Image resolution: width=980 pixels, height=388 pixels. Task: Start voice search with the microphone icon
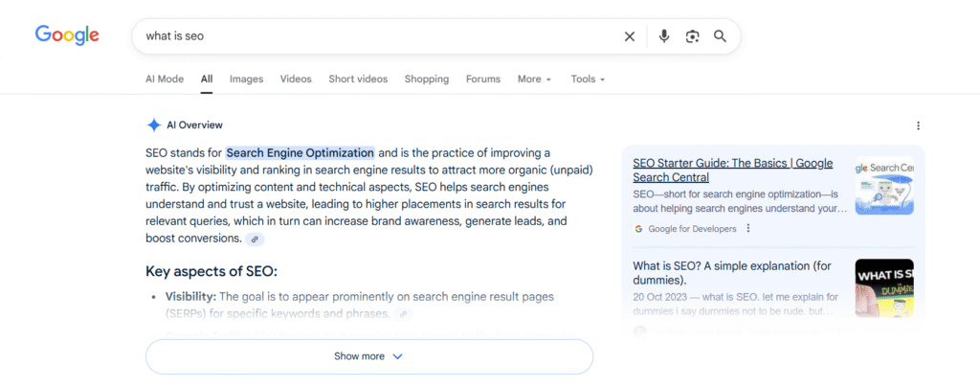tap(664, 36)
